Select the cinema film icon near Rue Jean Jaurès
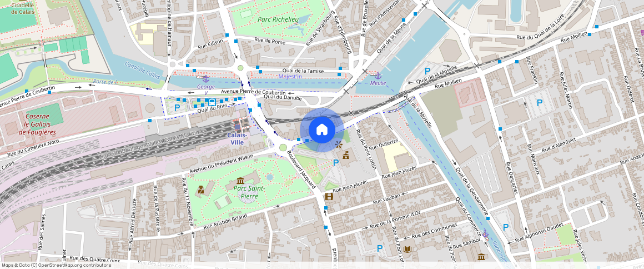644x269 pixels. pos(329,196)
